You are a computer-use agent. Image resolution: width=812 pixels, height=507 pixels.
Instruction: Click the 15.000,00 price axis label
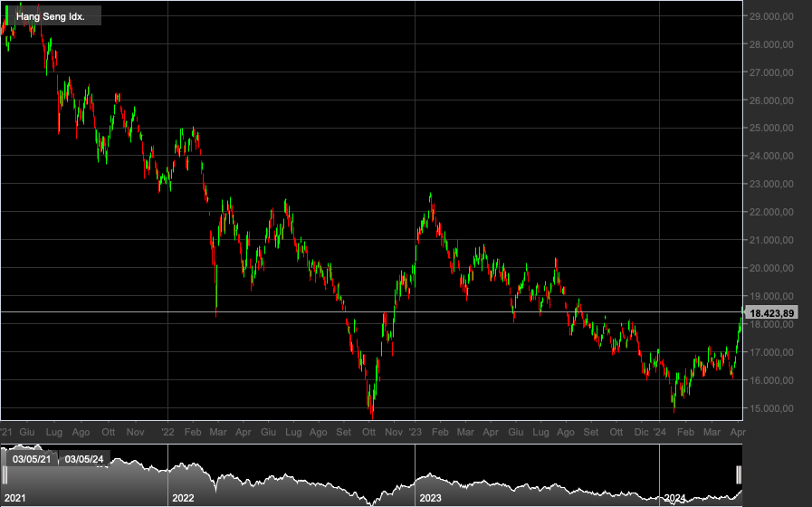[771, 408]
